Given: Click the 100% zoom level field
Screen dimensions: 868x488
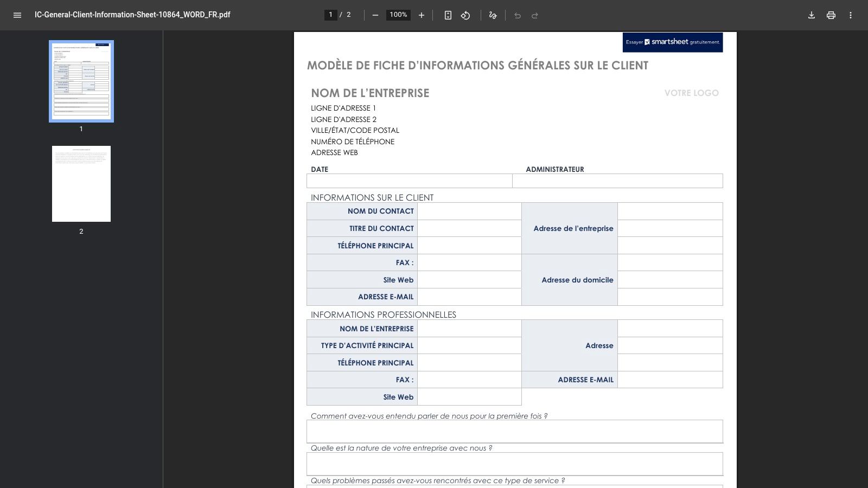Looking at the screenshot, I should (x=398, y=15).
